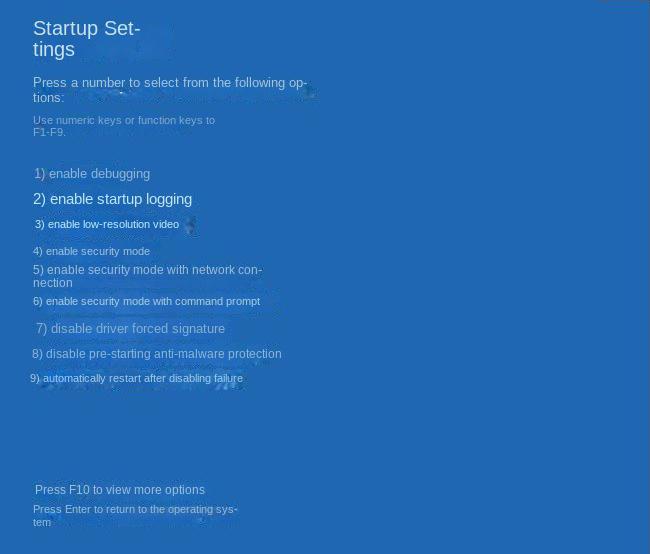Screen dimensions: 650x554
Task: Click the number 7) before driver signature
Action: [41, 329]
